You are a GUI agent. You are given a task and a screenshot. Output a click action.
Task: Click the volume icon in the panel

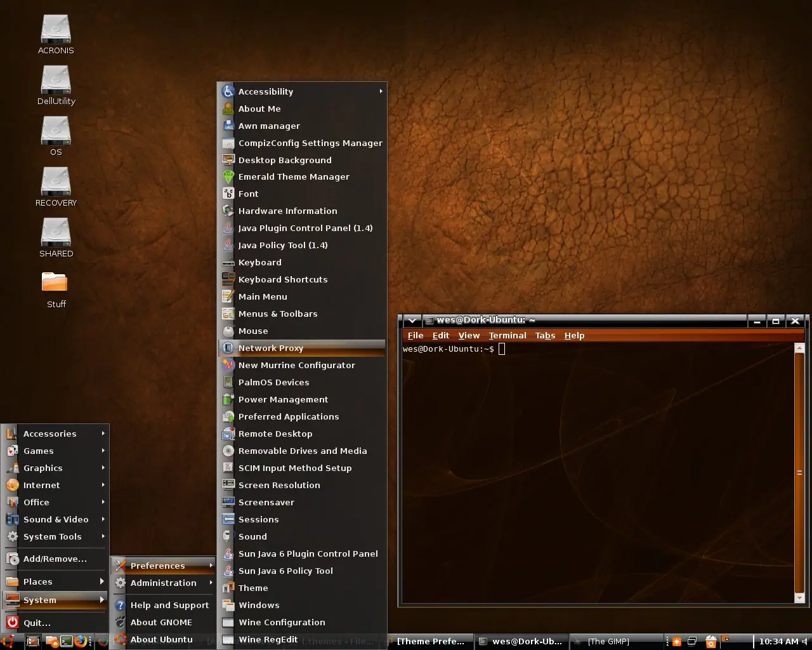(x=806, y=641)
